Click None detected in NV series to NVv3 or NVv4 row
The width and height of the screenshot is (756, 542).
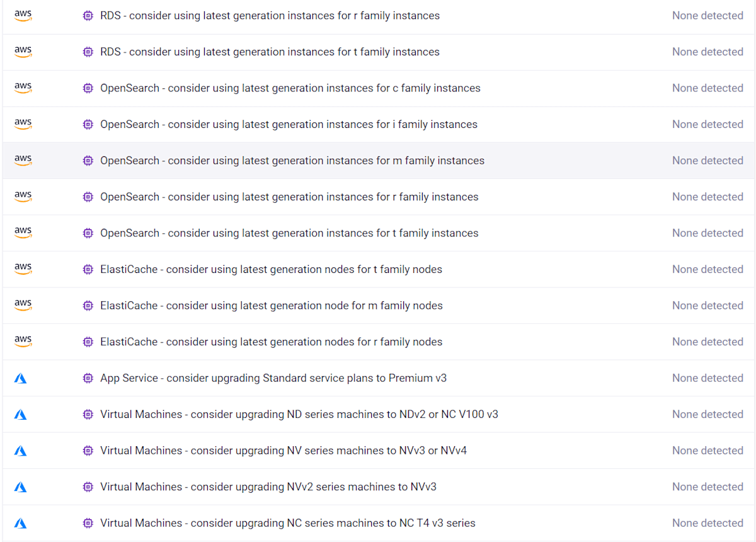coord(707,451)
